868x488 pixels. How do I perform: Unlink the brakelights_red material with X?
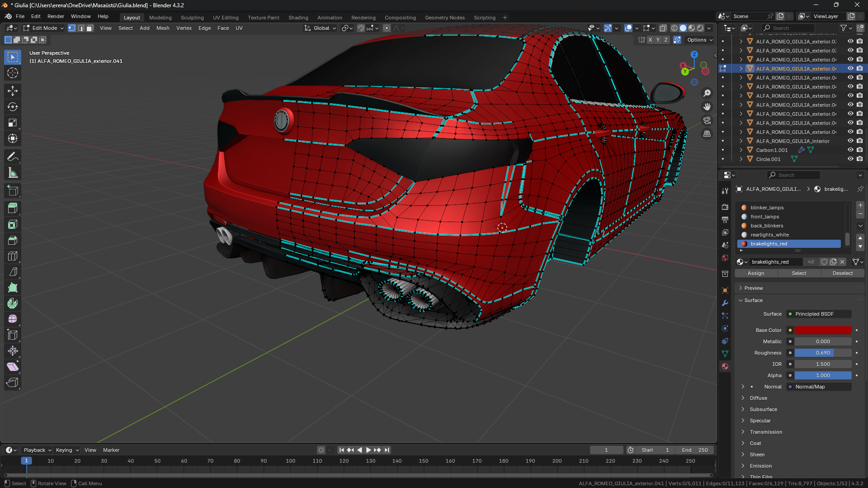tap(842, 262)
